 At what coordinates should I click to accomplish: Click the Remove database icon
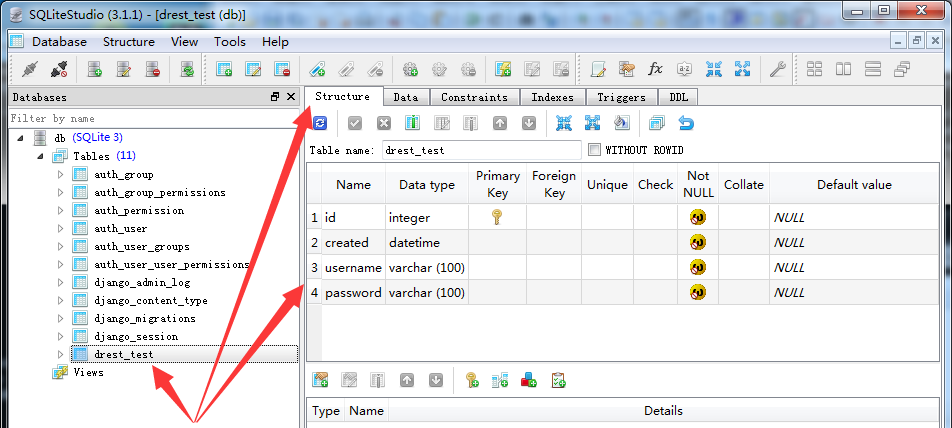(153, 69)
